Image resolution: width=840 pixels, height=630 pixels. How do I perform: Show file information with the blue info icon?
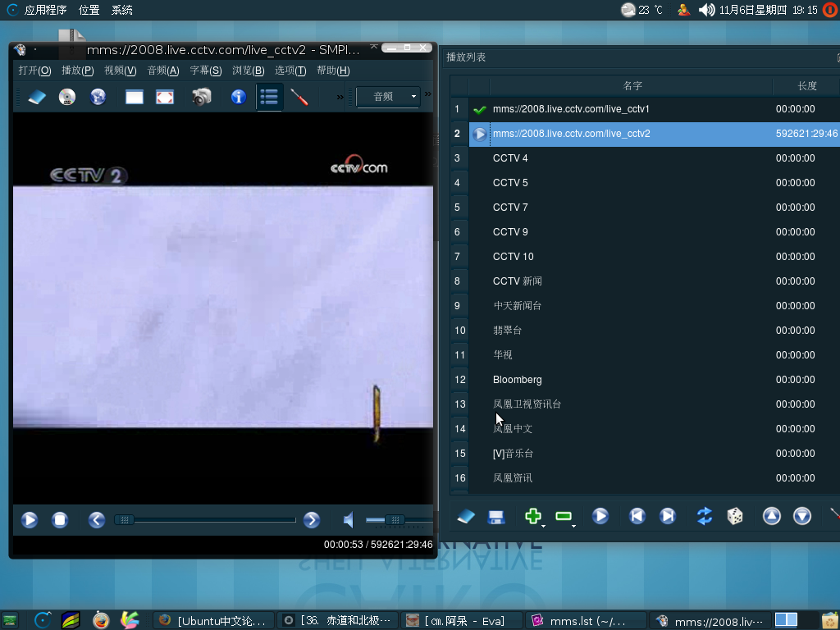tap(239, 97)
